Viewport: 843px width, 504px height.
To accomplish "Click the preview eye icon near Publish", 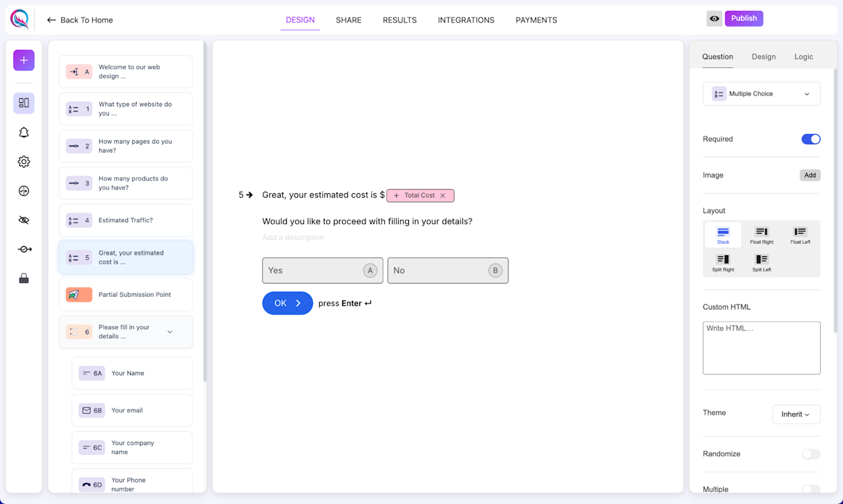I will click(x=714, y=19).
